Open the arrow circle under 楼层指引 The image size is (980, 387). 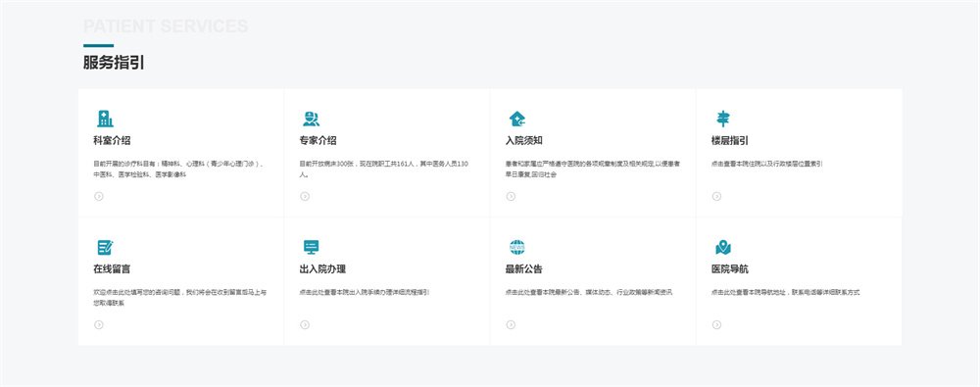pos(717,196)
